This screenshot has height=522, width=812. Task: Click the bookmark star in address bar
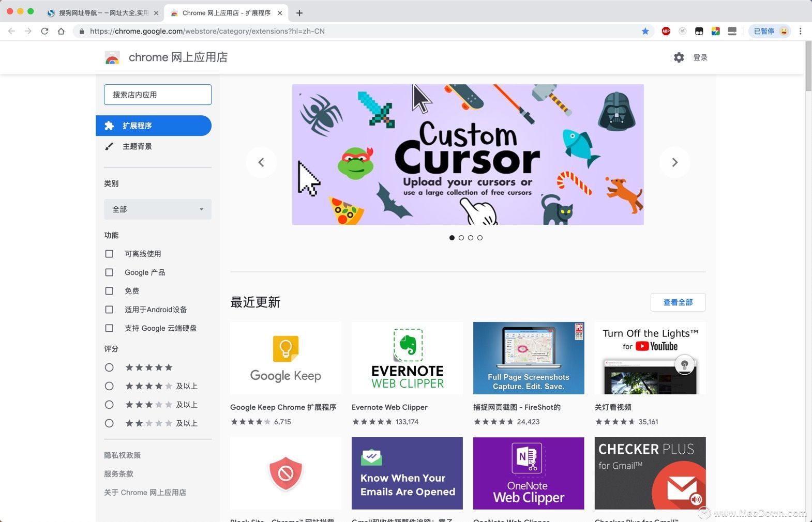point(645,31)
